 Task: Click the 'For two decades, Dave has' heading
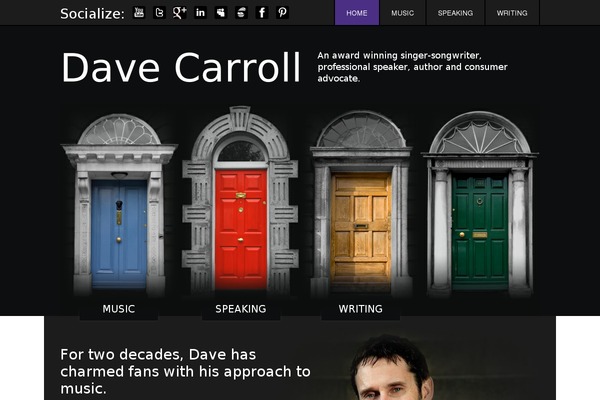pos(185,371)
